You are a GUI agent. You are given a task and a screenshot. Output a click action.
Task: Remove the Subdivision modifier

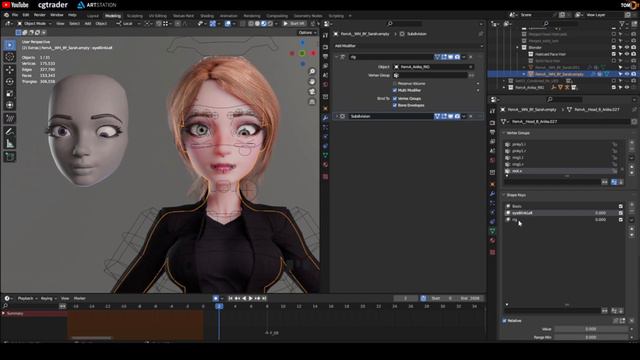[x=471, y=116]
